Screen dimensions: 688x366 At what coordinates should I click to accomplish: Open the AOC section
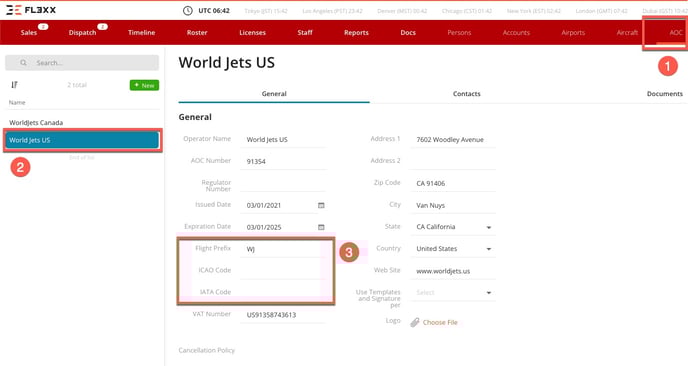[676, 32]
